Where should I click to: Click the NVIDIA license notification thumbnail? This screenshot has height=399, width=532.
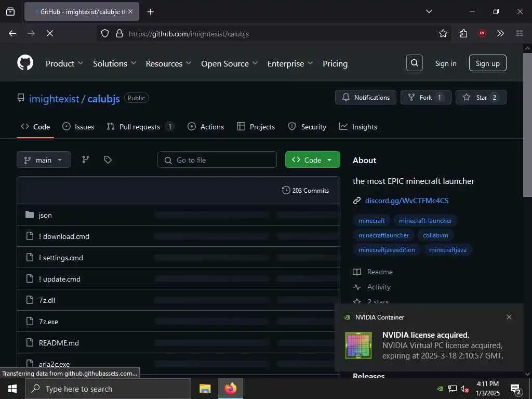[x=358, y=345]
